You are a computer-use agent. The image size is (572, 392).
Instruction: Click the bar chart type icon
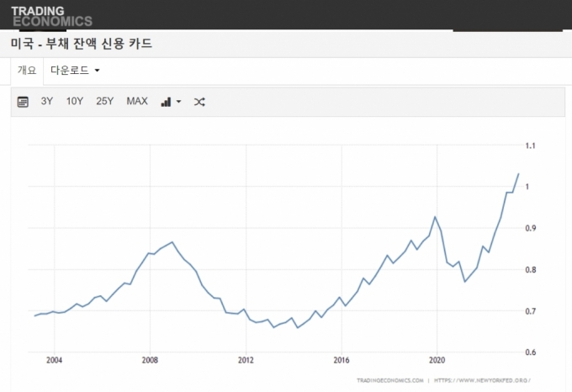point(166,102)
